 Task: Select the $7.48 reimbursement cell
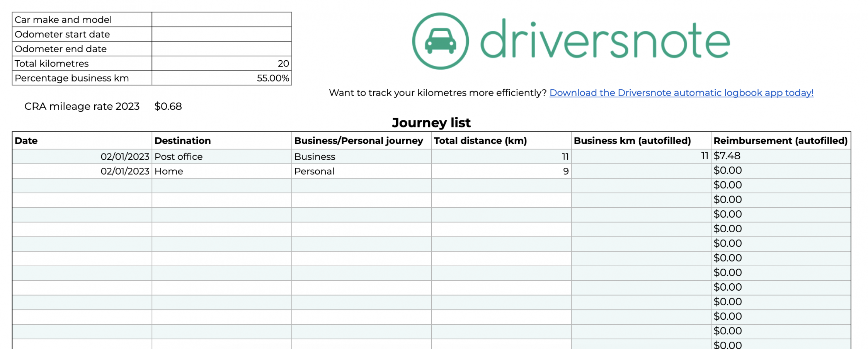click(x=781, y=157)
